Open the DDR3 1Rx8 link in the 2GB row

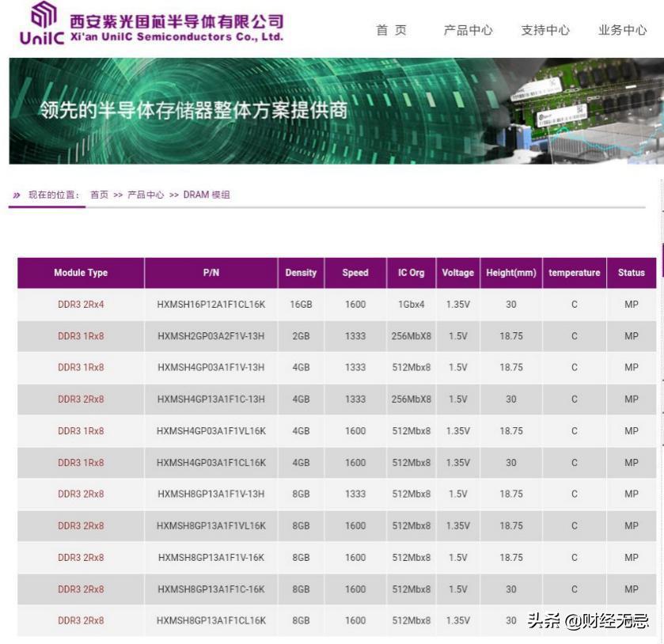click(x=80, y=335)
